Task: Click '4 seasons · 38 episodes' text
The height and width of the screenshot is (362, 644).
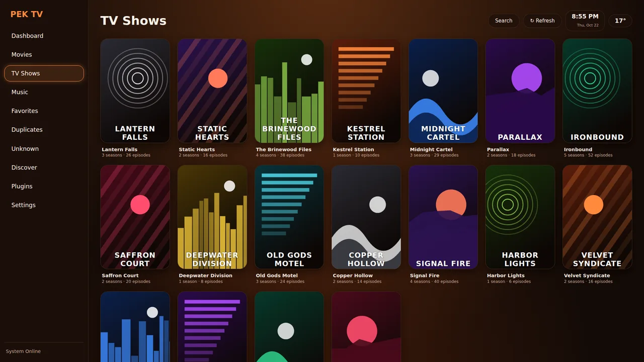Action: [280, 155]
